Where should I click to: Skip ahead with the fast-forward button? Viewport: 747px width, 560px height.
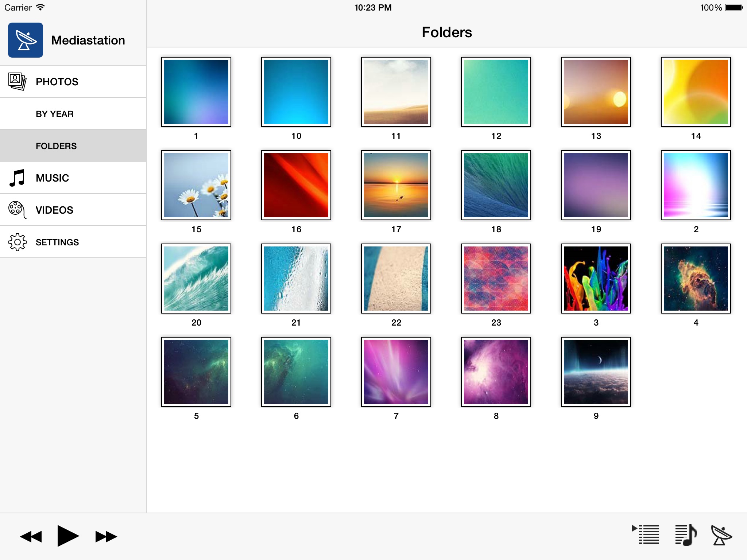[106, 536]
